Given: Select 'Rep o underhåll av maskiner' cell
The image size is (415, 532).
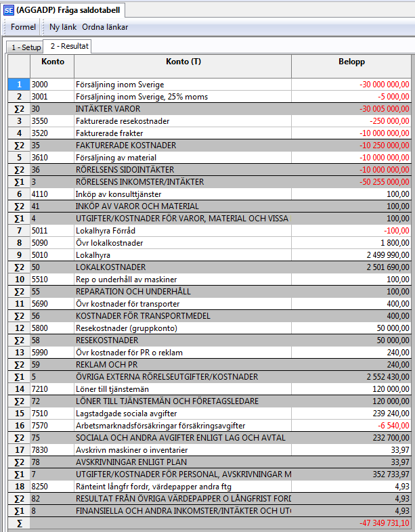Looking at the screenshot, I should [183, 280].
